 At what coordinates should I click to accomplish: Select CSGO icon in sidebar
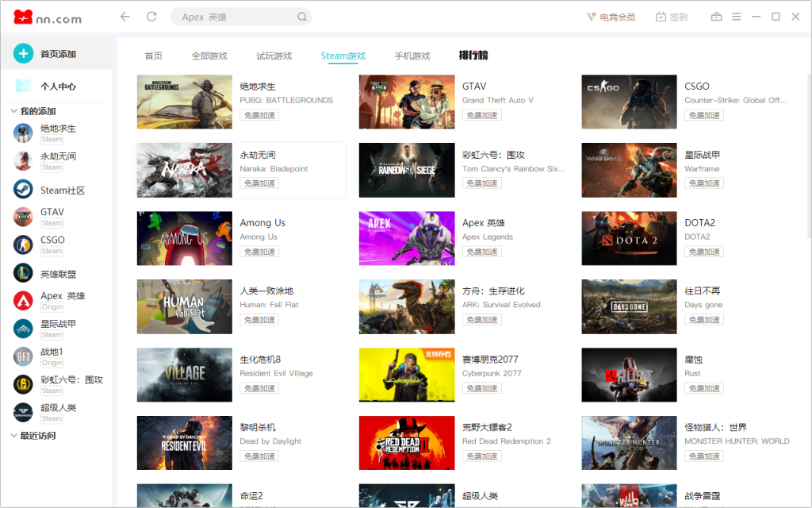(23, 244)
